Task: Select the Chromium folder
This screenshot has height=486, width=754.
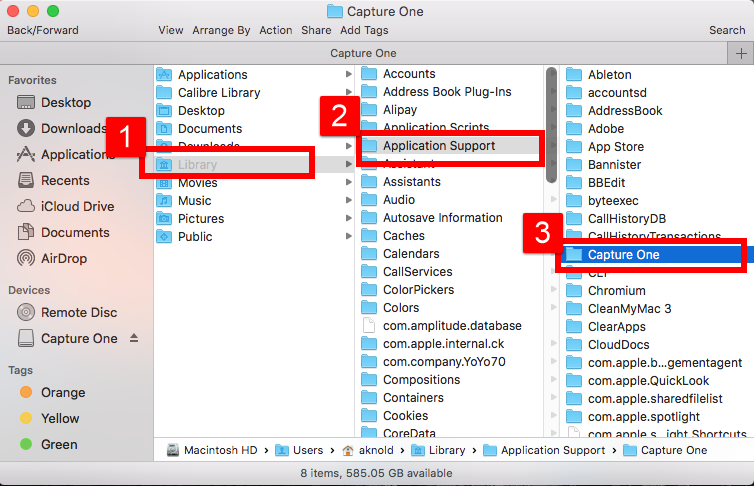Action: pos(616,290)
